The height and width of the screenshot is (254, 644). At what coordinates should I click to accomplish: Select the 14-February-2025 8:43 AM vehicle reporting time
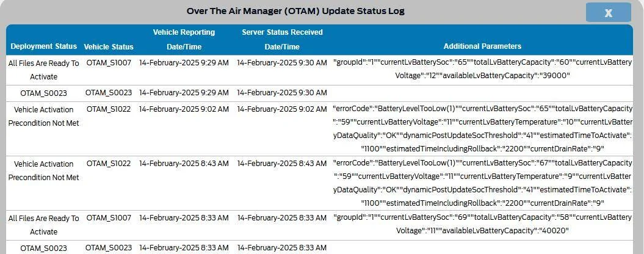(184, 163)
